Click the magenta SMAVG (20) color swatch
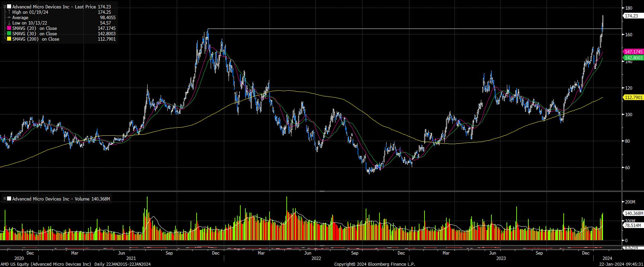Screen dimensions: 644x267 click(9, 28)
